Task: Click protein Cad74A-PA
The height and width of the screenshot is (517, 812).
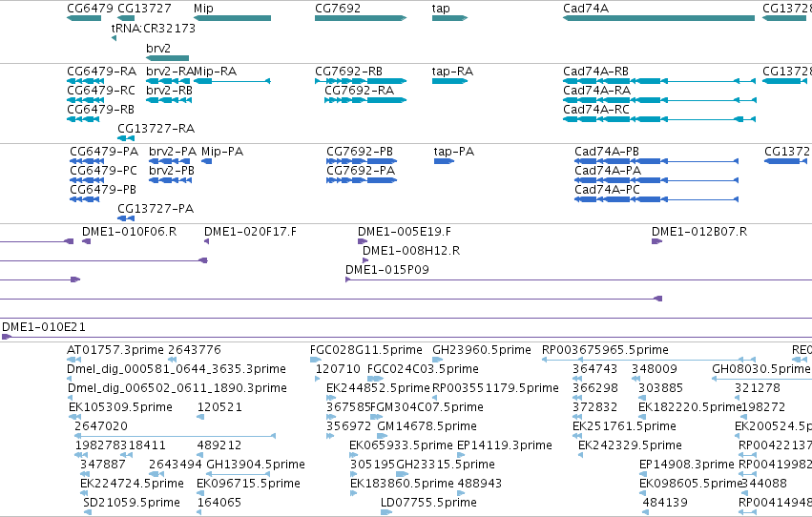Action: 608,171
